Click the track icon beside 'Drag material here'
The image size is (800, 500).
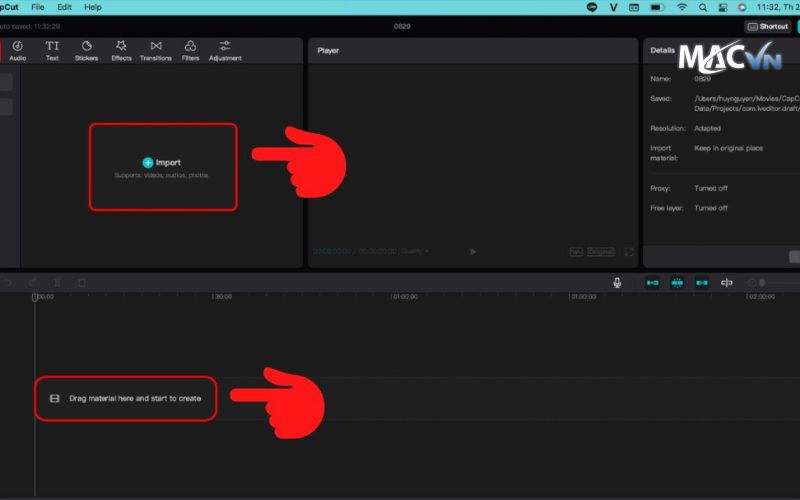pos(55,398)
